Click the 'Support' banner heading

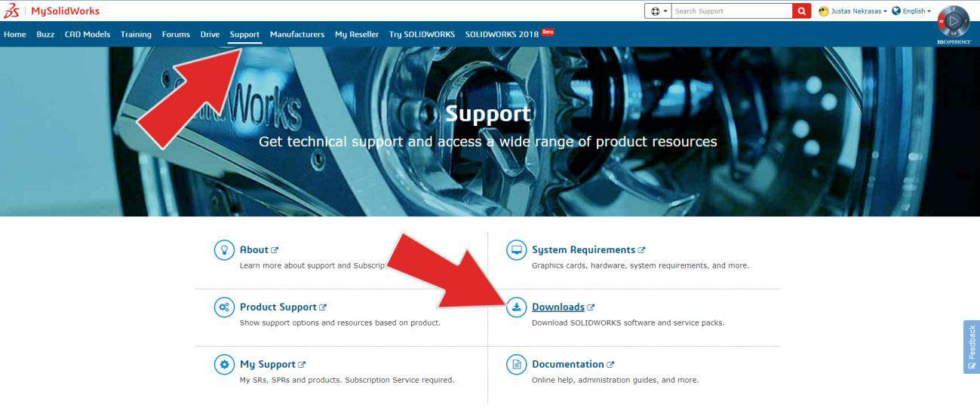tap(488, 114)
